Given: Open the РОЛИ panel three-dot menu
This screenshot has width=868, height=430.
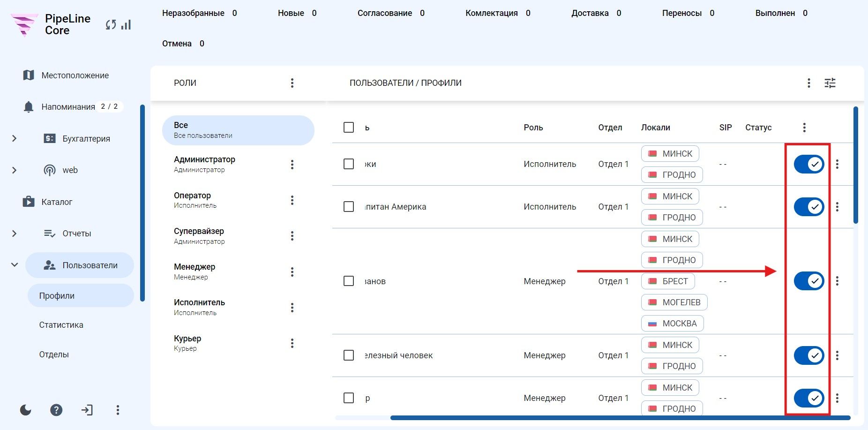Looking at the screenshot, I should click(292, 83).
